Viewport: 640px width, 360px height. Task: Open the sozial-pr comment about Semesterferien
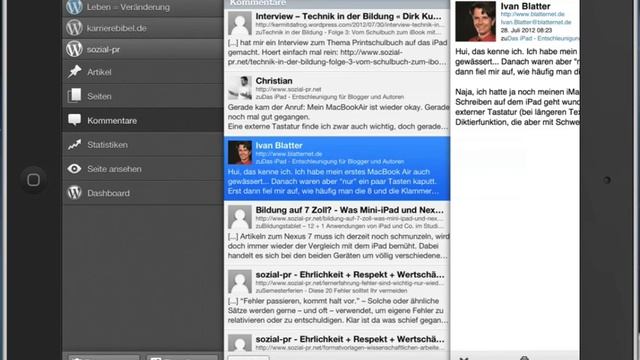tap(337, 298)
